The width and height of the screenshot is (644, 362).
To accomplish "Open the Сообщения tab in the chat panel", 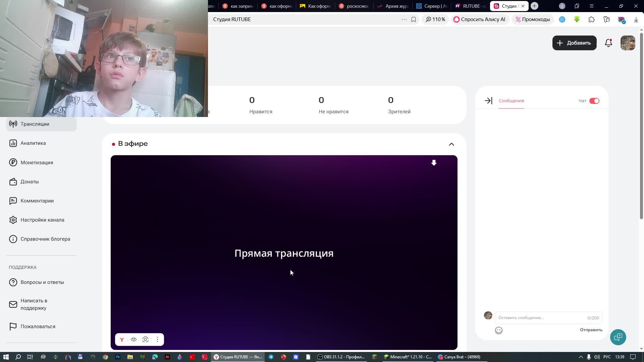I will click(x=511, y=101).
